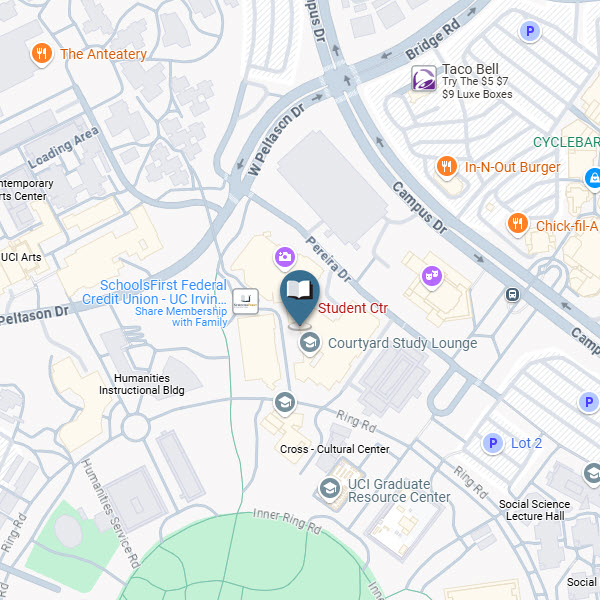Open the In-N-Out Burger restaurant pin
Viewport: 600px width, 600px height.
click(x=447, y=167)
